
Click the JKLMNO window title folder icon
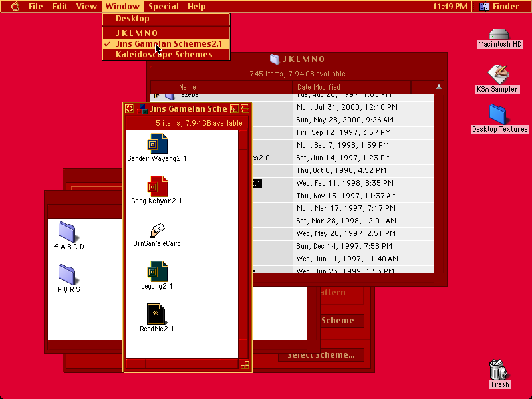coord(274,59)
